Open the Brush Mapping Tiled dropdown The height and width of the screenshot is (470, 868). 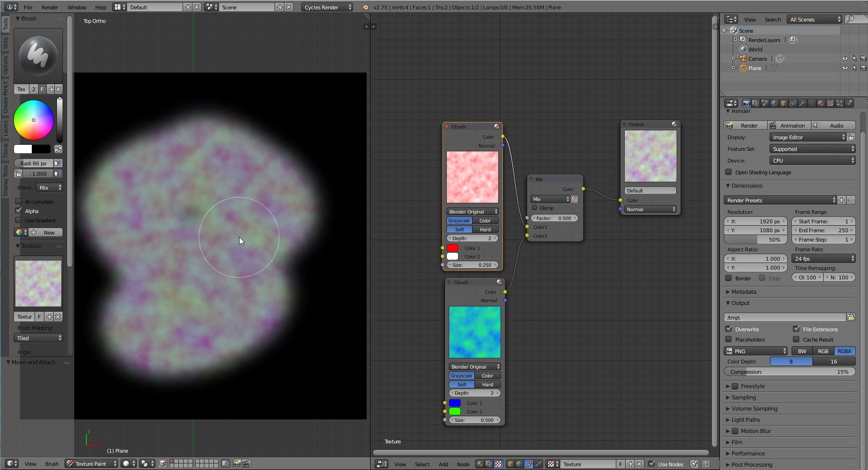[38, 338]
